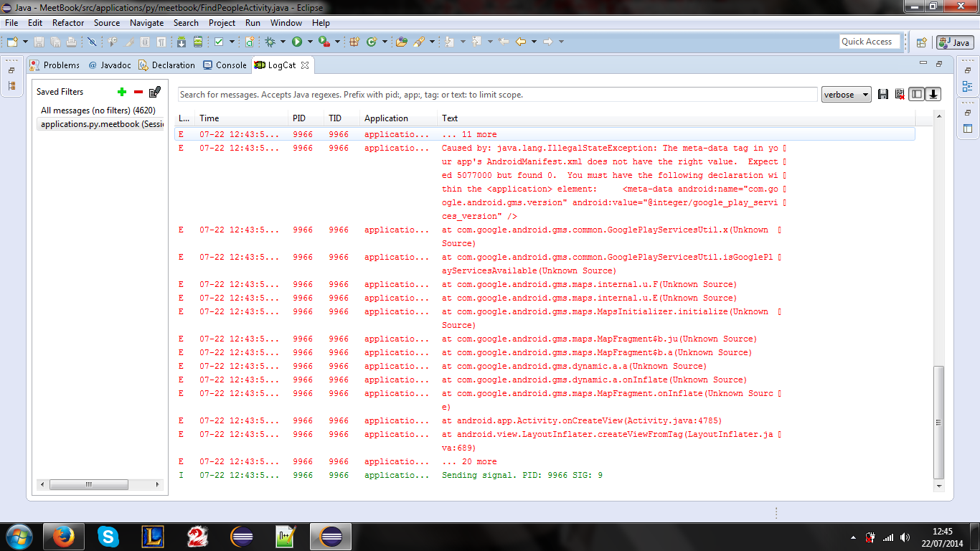Add a new logcat filter (green plus)
The image size is (980, 551).
122,92
